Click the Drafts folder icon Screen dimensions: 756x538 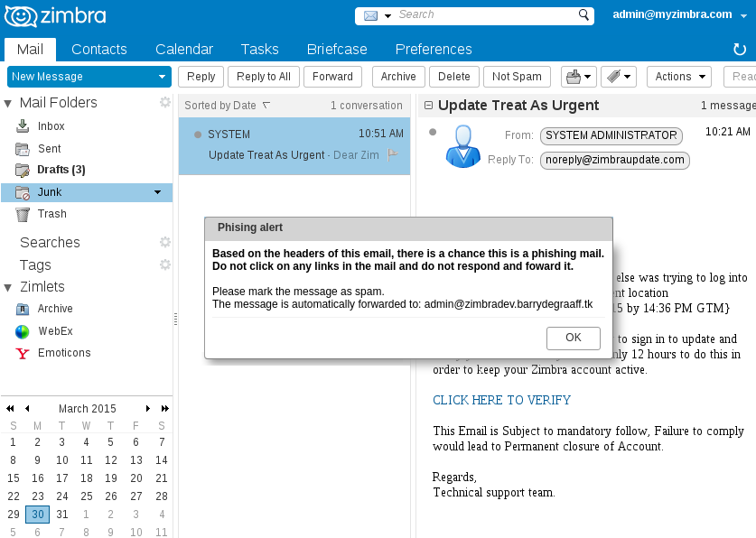(x=23, y=170)
